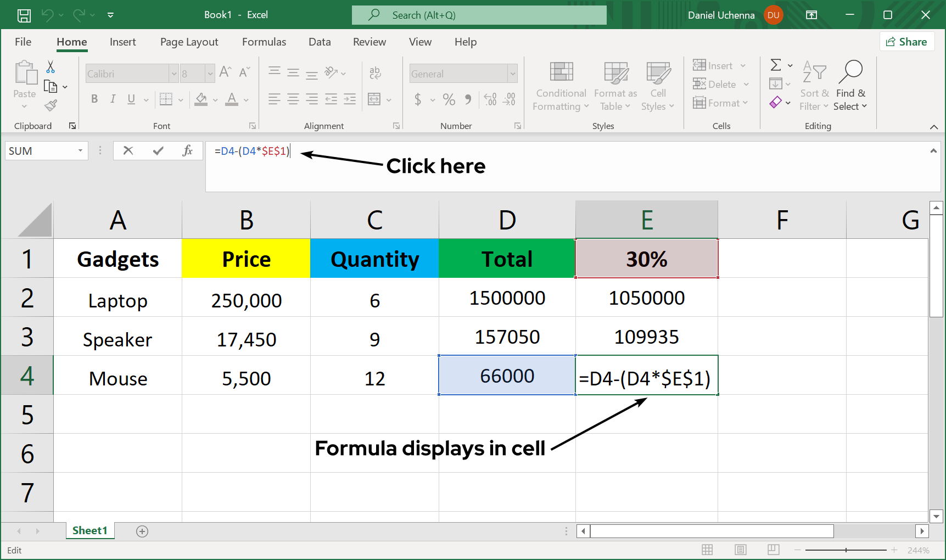Confirm formula with the Enter checkmark
Screen dimensions: 946x560
tap(158, 151)
